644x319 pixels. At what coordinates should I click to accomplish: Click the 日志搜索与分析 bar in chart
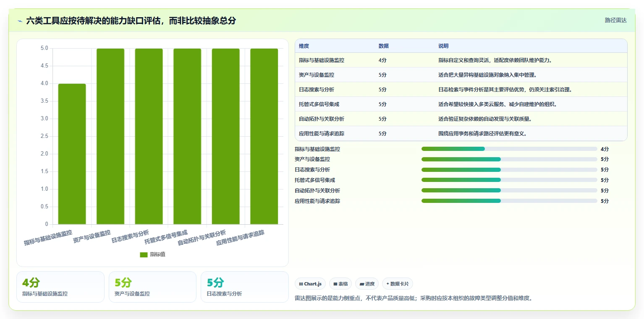point(149,136)
